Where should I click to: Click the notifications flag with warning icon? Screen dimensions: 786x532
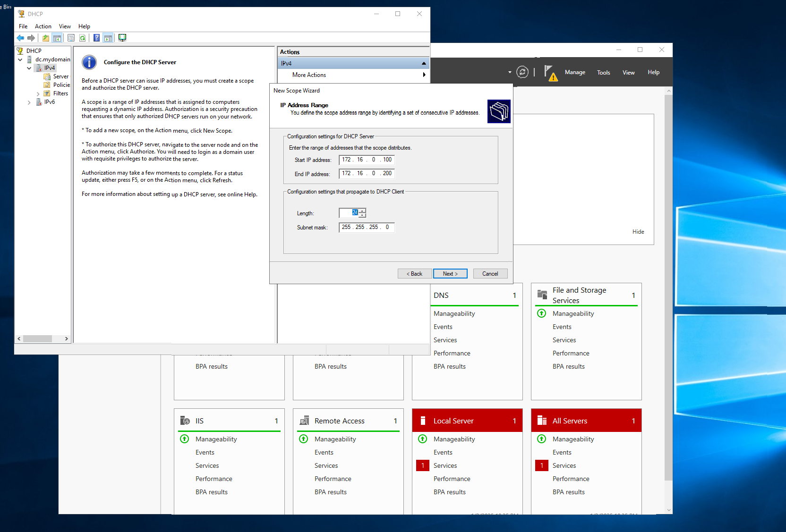coord(550,73)
